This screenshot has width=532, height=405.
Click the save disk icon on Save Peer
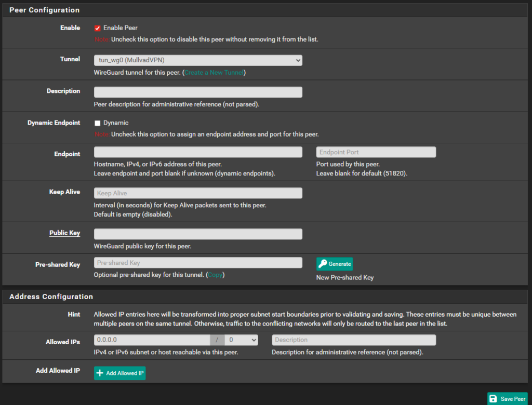pyautogui.click(x=493, y=399)
